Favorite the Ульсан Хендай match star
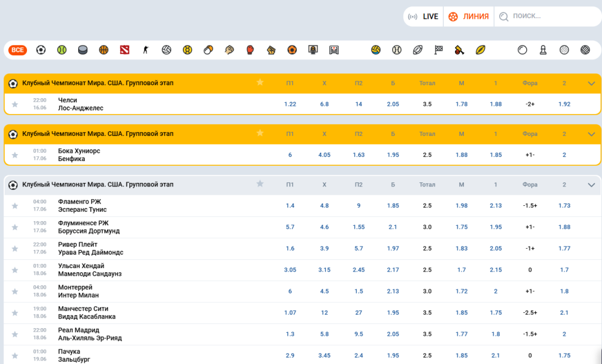602x364 pixels. click(x=15, y=270)
